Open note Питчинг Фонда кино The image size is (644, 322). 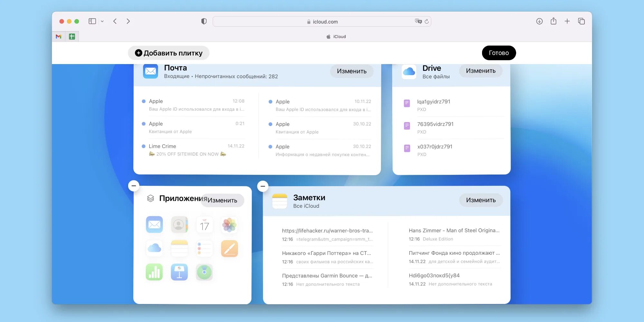[x=454, y=257]
